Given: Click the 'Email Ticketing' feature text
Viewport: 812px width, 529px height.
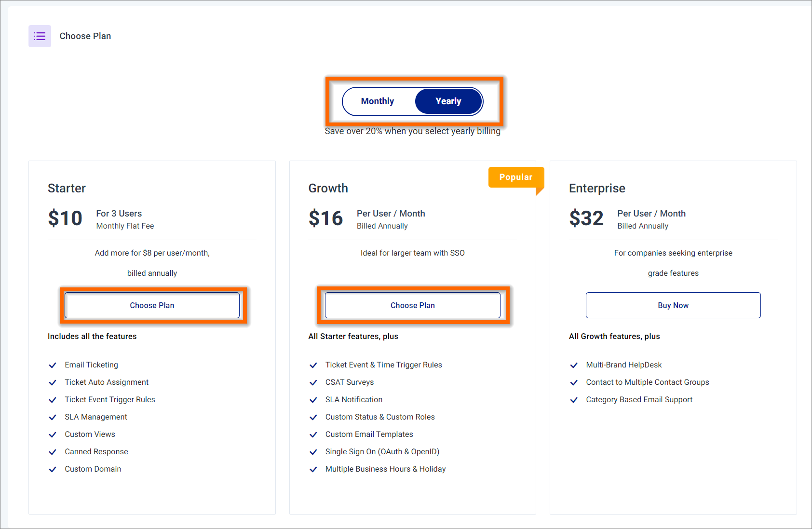Looking at the screenshot, I should (92, 365).
